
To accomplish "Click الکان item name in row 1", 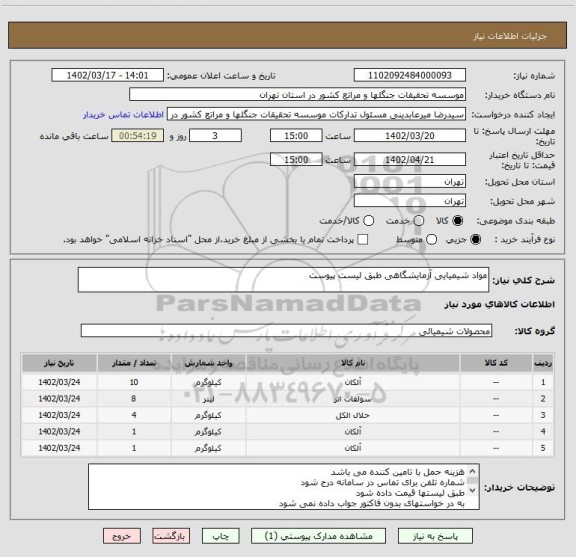I will click(x=353, y=382).
